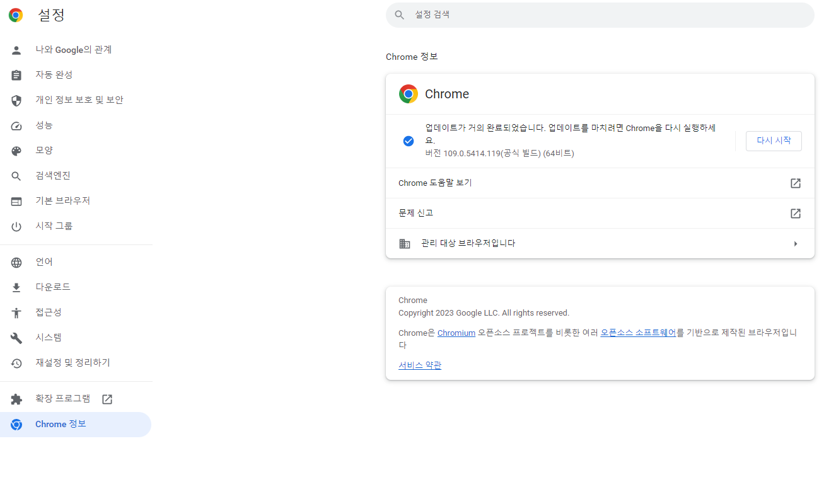Click the clipboard icon for 자동 완성
836x504 pixels.
point(16,76)
